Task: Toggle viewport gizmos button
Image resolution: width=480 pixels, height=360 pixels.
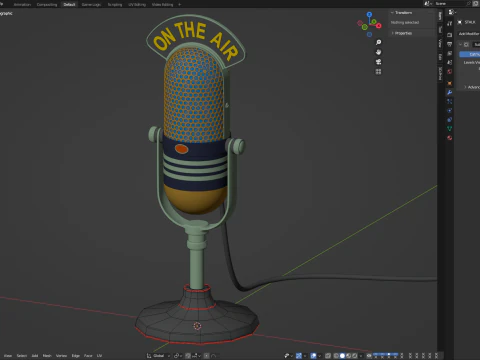Action: tap(299, 356)
